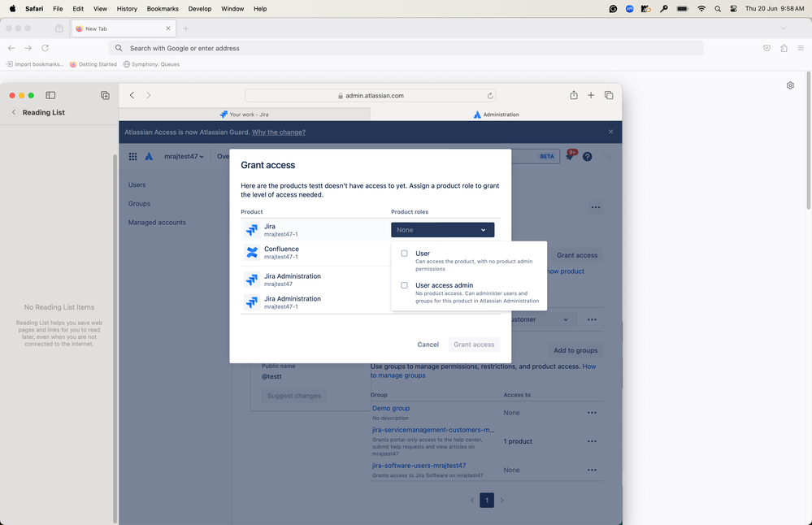The width and height of the screenshot is (812, 525).
Task: Open more options for Demo group
Action: click(x=592, y=413)
